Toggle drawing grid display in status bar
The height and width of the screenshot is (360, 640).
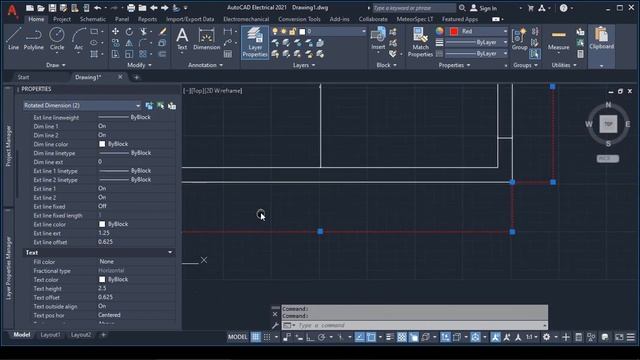click(x=256, y=337)
